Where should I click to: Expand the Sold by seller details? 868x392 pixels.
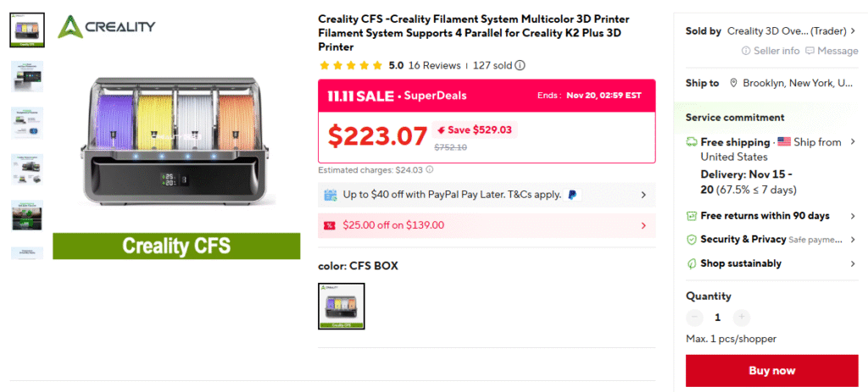pyautogui.click(x=854, y=31)
